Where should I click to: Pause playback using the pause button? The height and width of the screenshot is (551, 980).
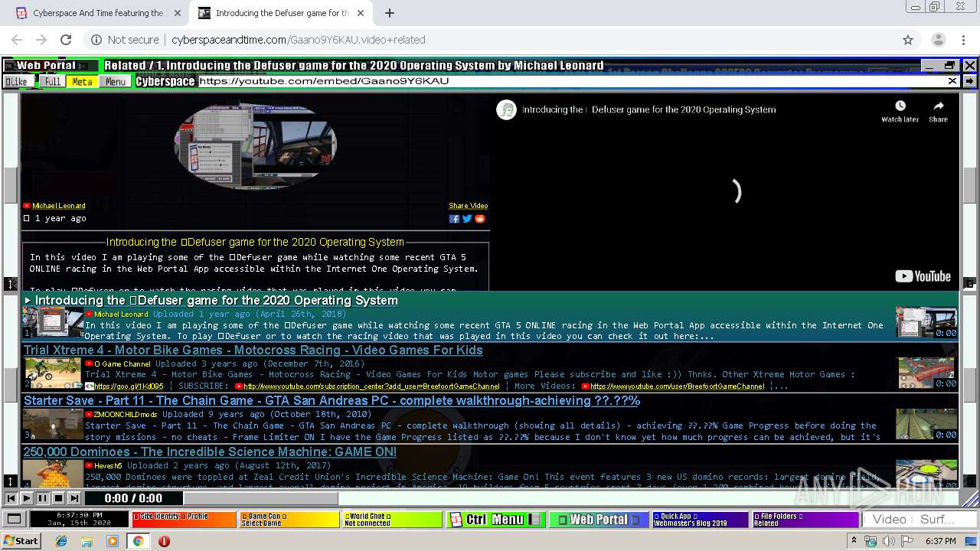(x=42, y=498)
